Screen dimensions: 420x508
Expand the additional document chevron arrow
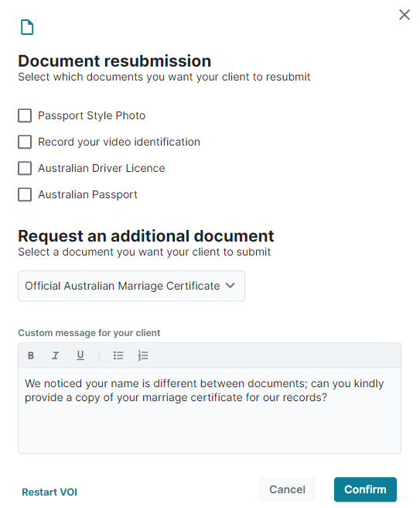tap(230, 286)
